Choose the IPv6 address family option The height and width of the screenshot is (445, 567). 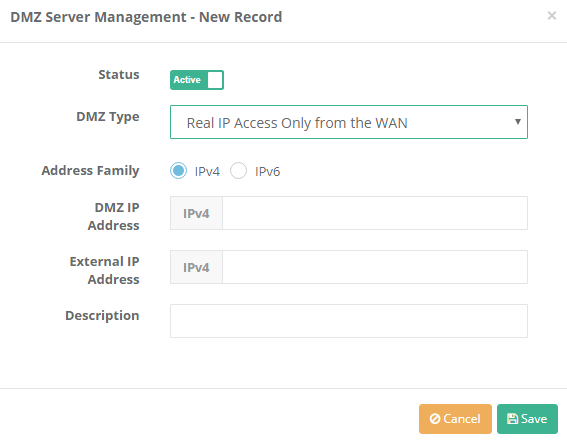238,171
